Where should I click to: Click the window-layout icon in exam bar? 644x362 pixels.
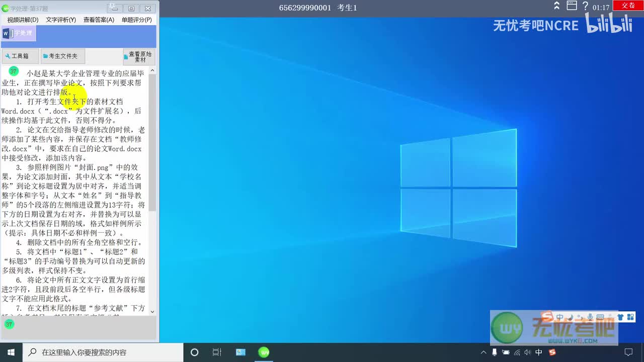coord(572,6)
